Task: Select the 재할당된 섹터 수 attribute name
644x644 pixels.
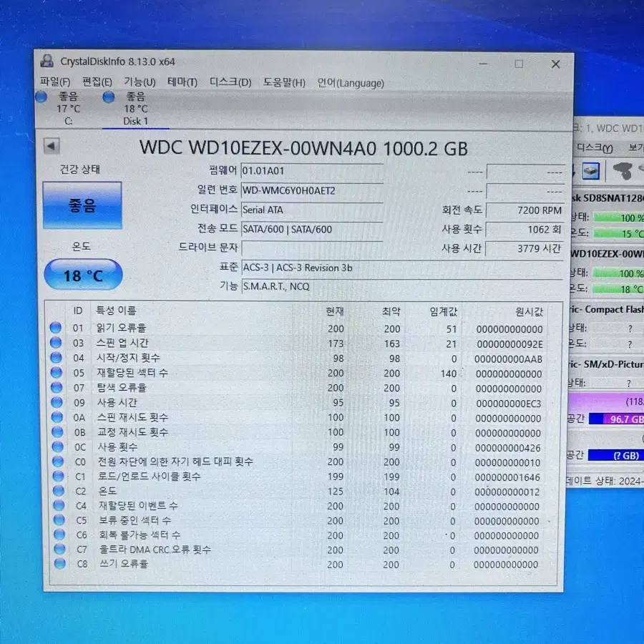Action: [132, 373]
